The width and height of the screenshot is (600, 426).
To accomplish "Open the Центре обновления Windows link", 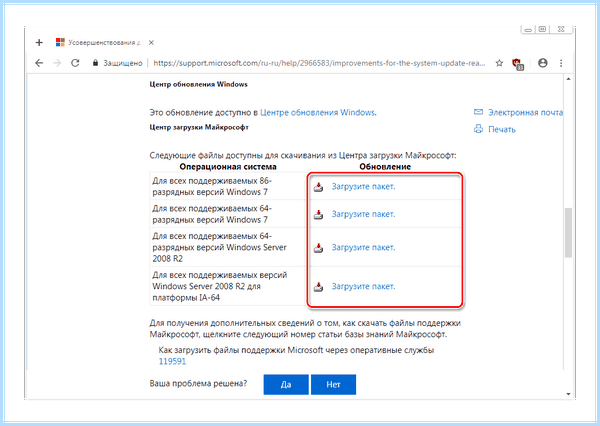I will (317, 113).
